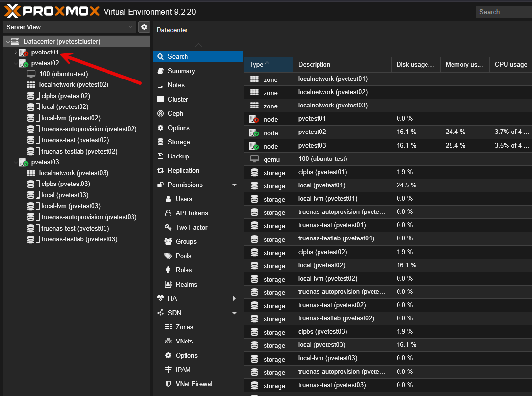Viewport: 532px width, 396px height.
Task: Open the Notes menu item
Action: tap(198, 85)
